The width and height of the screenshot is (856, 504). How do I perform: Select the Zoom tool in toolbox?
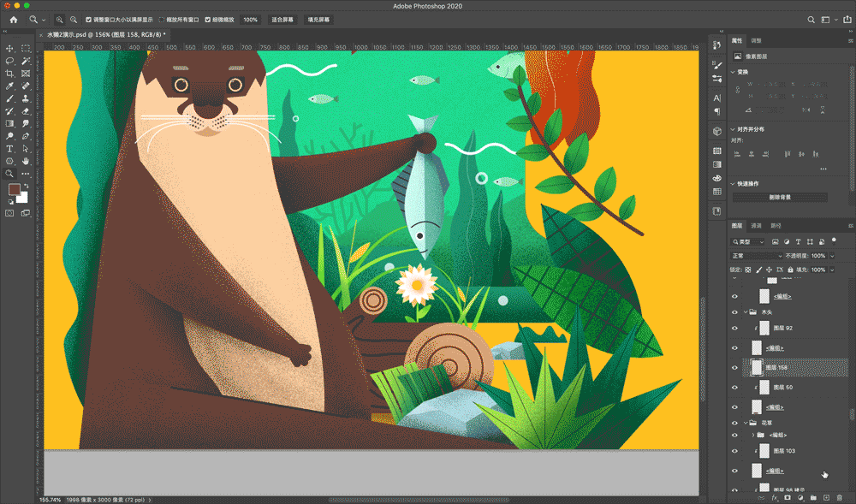pos(9,174)
